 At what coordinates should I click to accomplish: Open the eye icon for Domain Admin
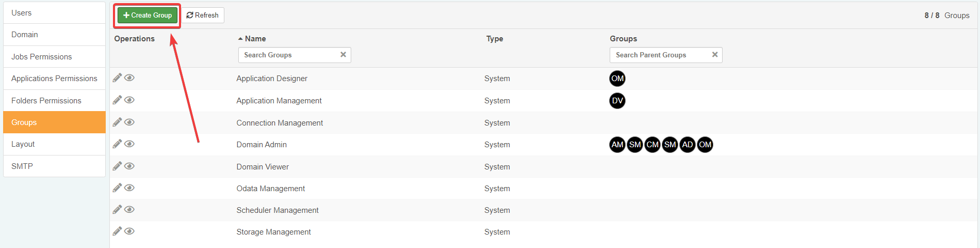click(x=129, y=144)
